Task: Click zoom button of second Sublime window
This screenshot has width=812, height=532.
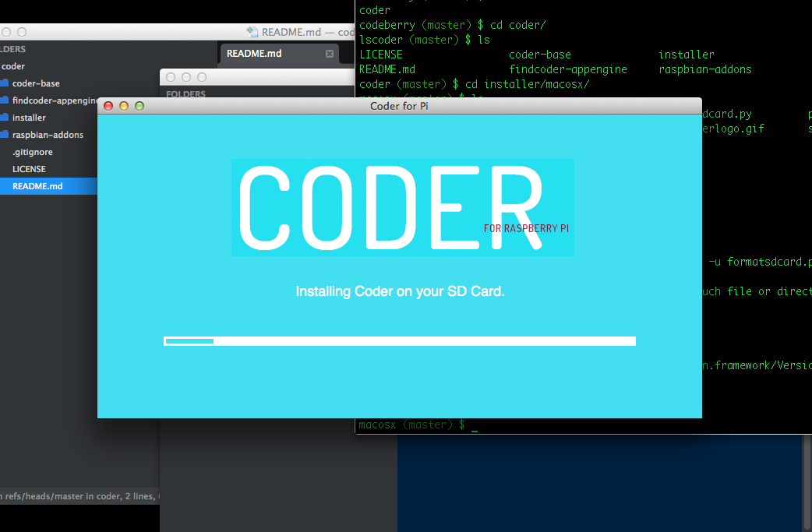Action: pos(202,77)
